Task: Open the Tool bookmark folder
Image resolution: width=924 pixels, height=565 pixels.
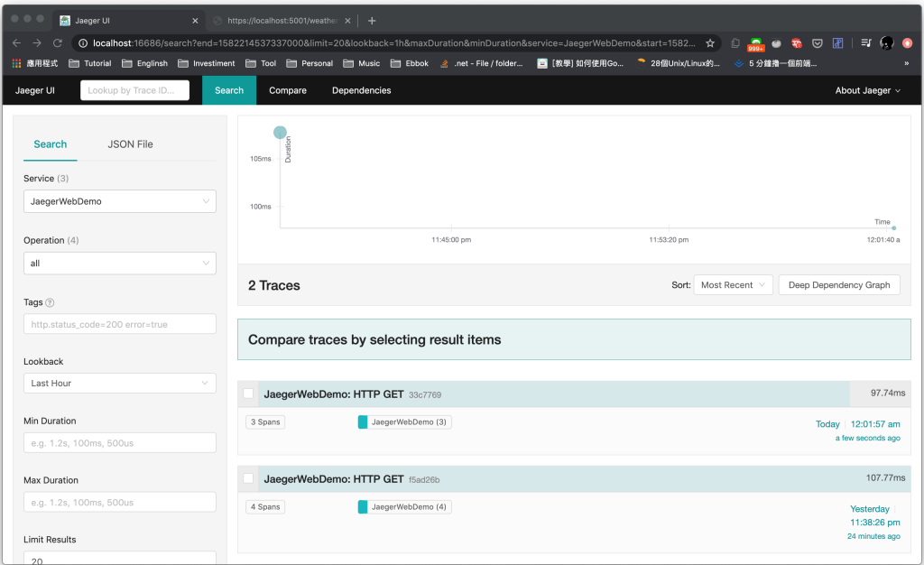Action: [x=261, y=63]
